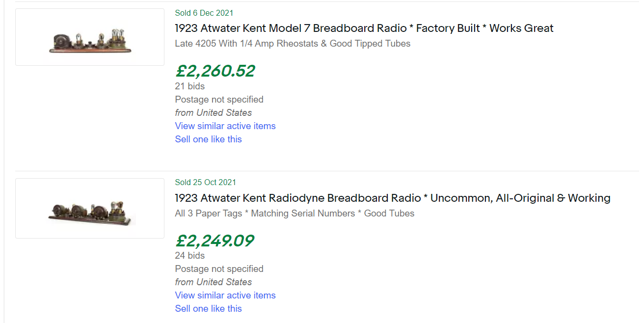View similar active items for Model 7 radio
644x323 pixels.
pos(225,126)
